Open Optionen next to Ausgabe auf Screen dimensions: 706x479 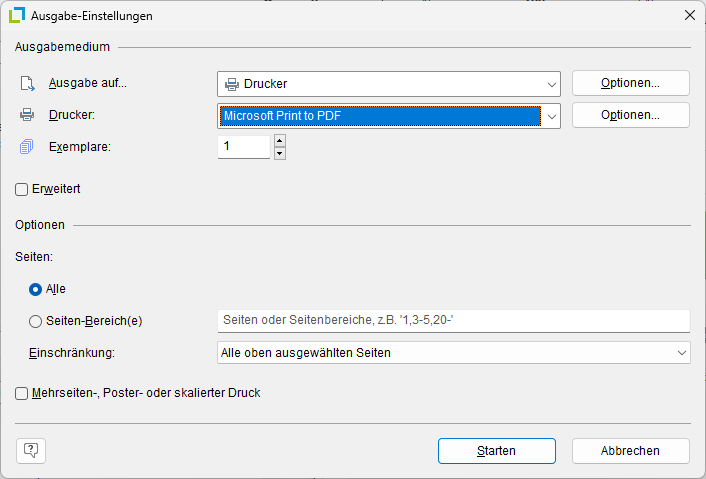pos(630,83)
